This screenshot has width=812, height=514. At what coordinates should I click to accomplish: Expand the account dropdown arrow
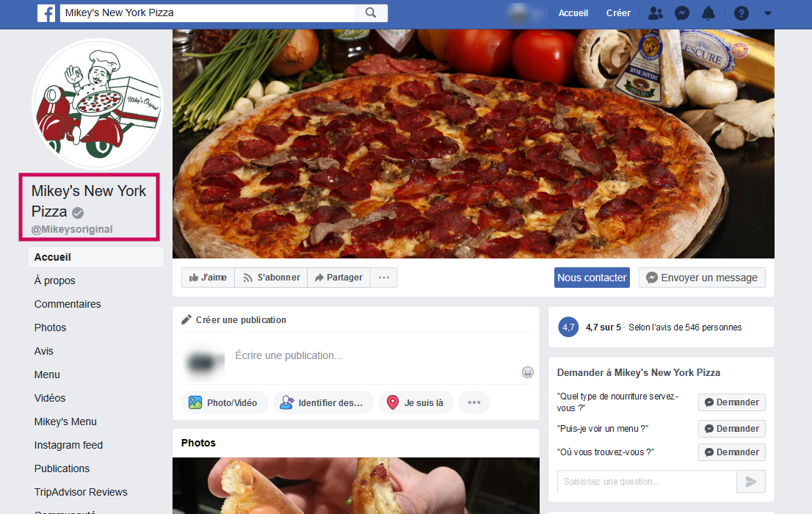768,13
